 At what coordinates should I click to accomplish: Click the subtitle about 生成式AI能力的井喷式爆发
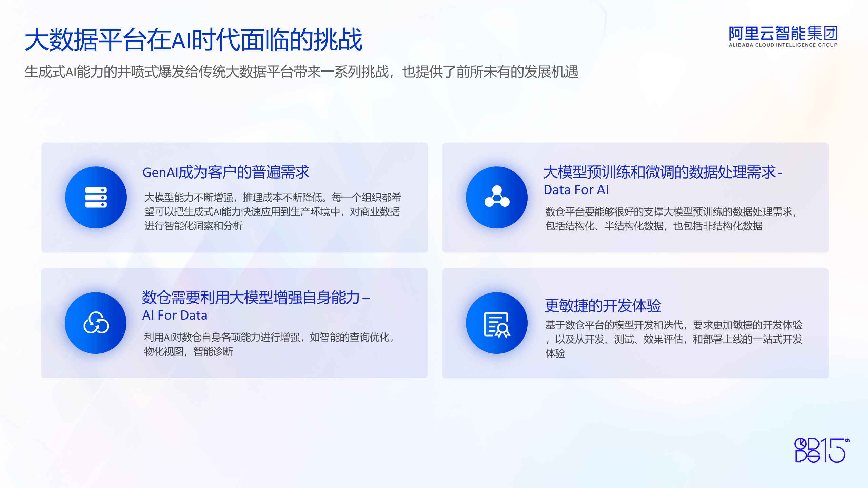point(301,72)
